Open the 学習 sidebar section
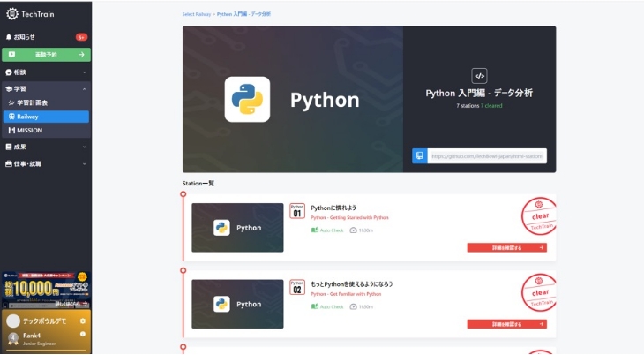Viewport: 644px width, 355px height. (46, 89)
